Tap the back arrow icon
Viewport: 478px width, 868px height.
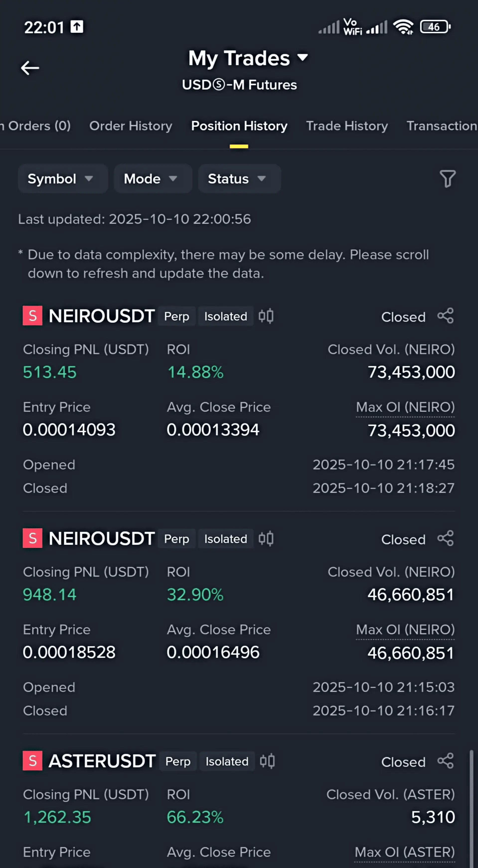[30, 68]
